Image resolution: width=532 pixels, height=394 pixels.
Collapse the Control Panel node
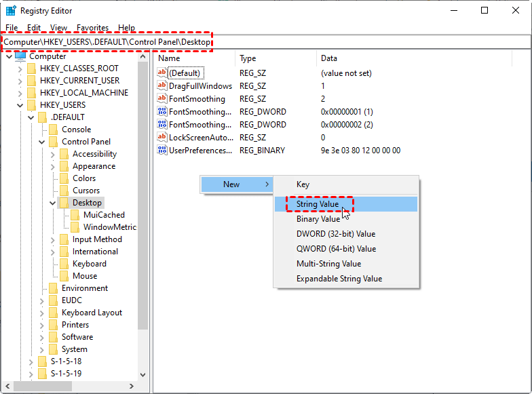[x=42, y=142]
